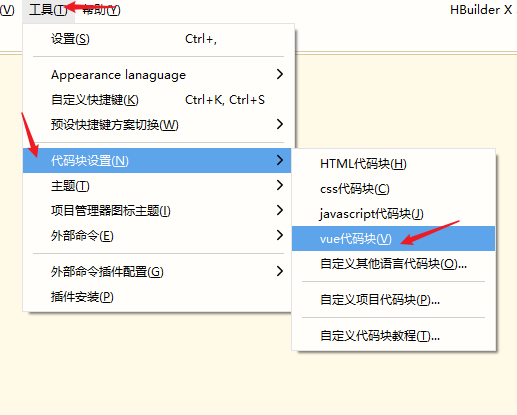Pick javascript代码块(J) option
This screenshot has height=415, width=517.
[393, 214]
